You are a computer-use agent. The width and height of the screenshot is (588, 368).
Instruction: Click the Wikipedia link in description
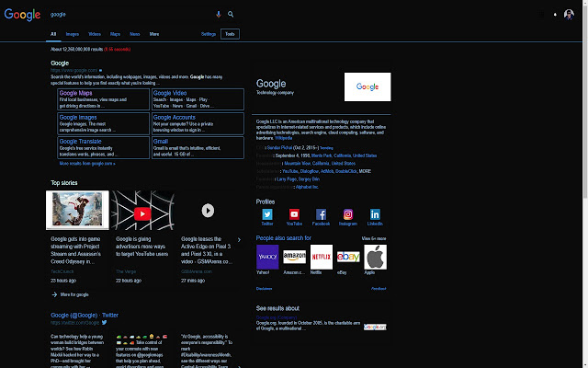point(284,138)
